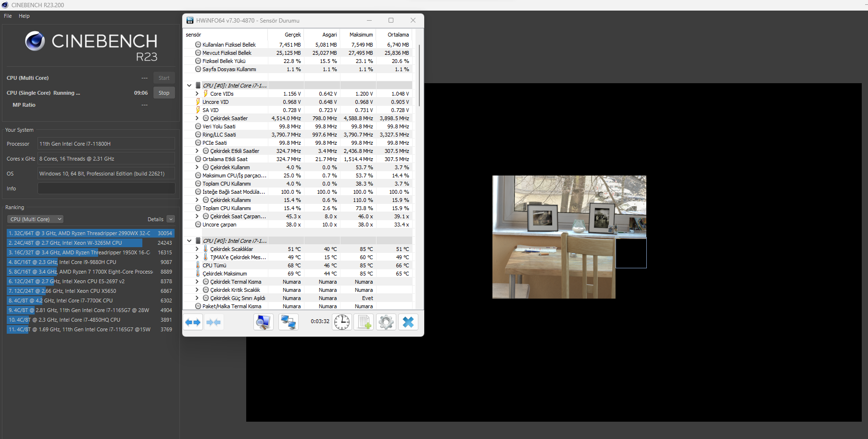Click the MP Ratio label in Cinebench
Screen dimensions: 868x439
coord(24,105)
